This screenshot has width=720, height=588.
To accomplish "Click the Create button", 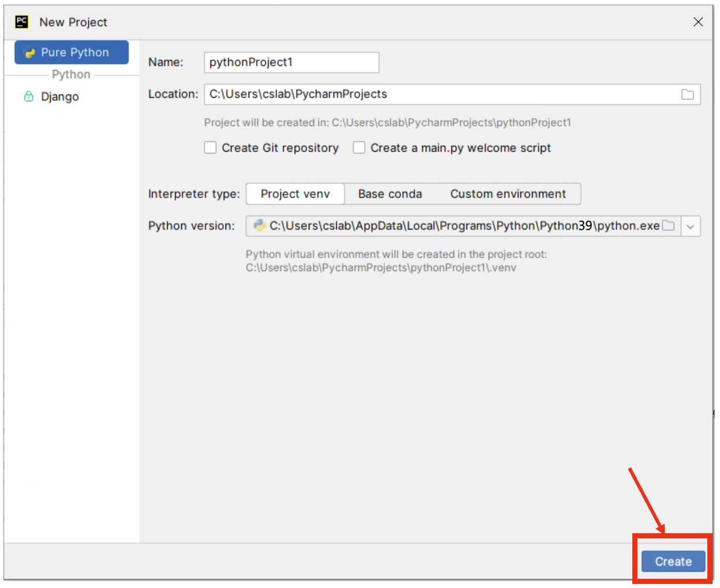I will coord(673,561).
